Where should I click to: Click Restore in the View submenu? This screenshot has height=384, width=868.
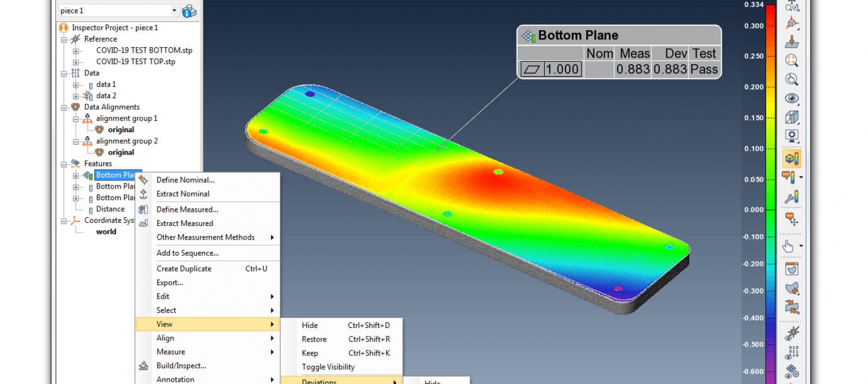pyautogui.click(x=314, y=339)
